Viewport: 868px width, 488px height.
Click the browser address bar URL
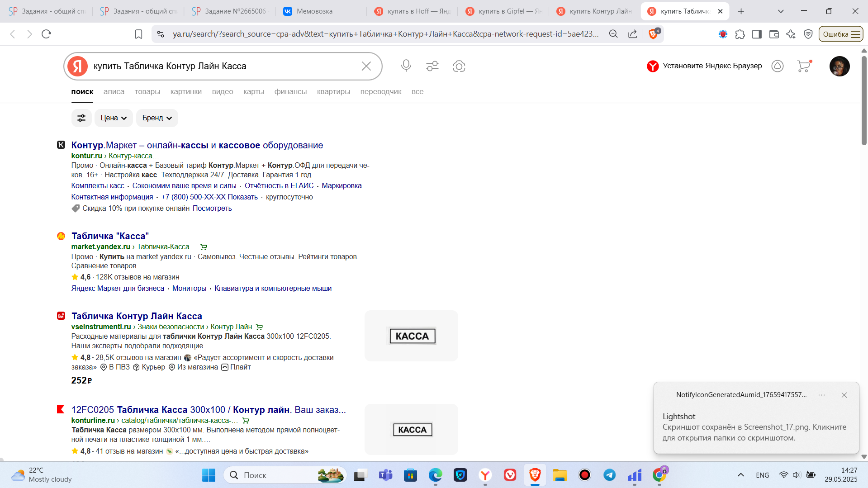click(385, 34)
